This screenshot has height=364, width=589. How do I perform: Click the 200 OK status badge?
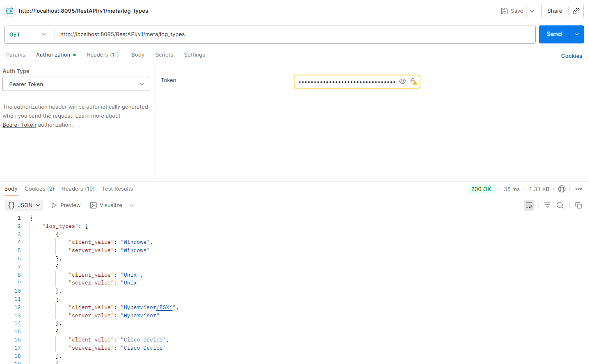481,189
